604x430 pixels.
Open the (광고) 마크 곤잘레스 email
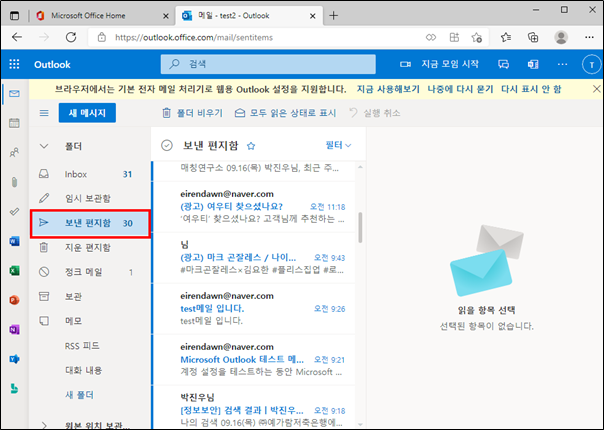[x=254, y=258]
